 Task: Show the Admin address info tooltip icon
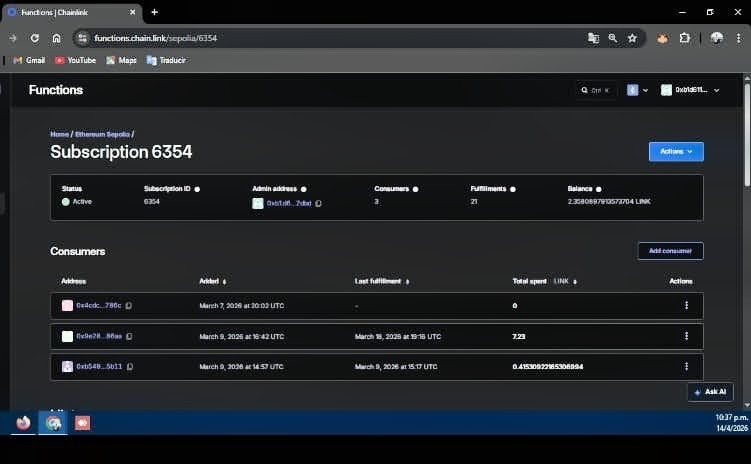tap(304, 189)
